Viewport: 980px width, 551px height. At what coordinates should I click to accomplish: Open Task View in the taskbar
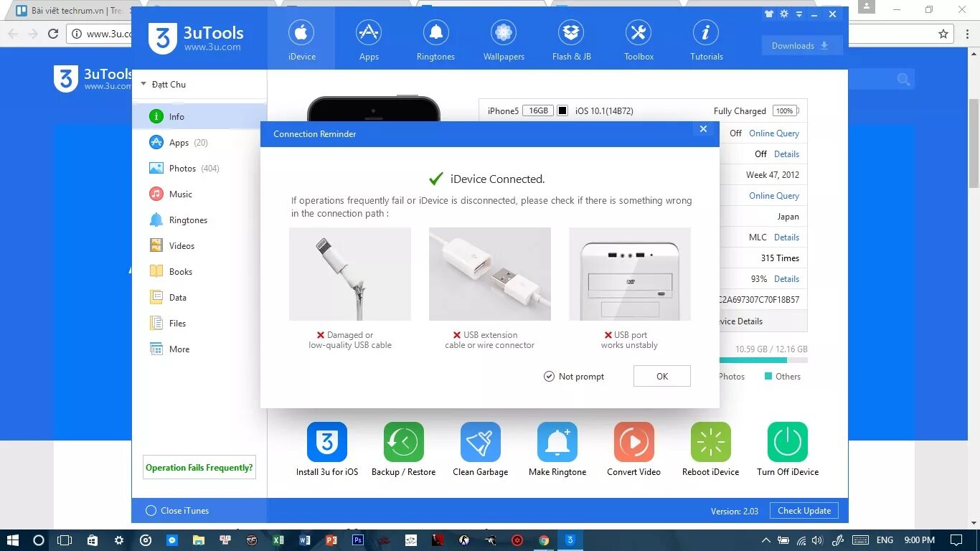click(65, 540)
